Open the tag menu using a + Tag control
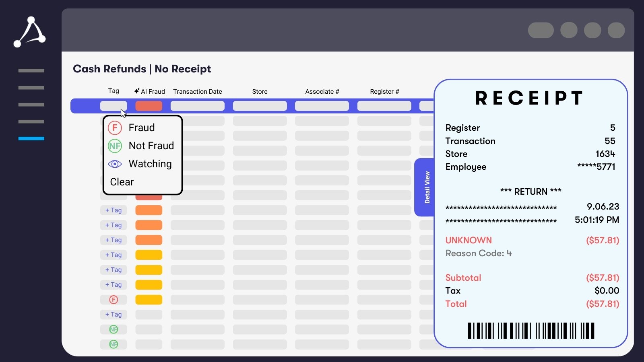This screenshot has width=644, height=362. [114, 210]
